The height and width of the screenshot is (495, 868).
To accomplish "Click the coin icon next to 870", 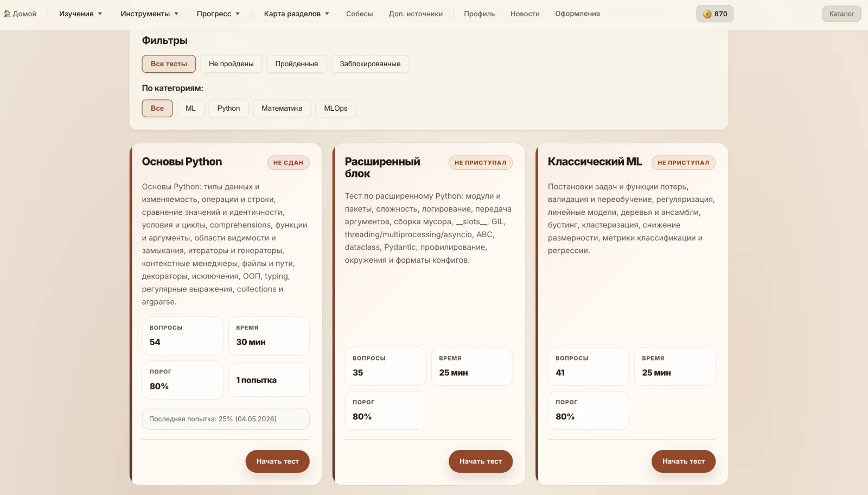I will pos(707,14).
